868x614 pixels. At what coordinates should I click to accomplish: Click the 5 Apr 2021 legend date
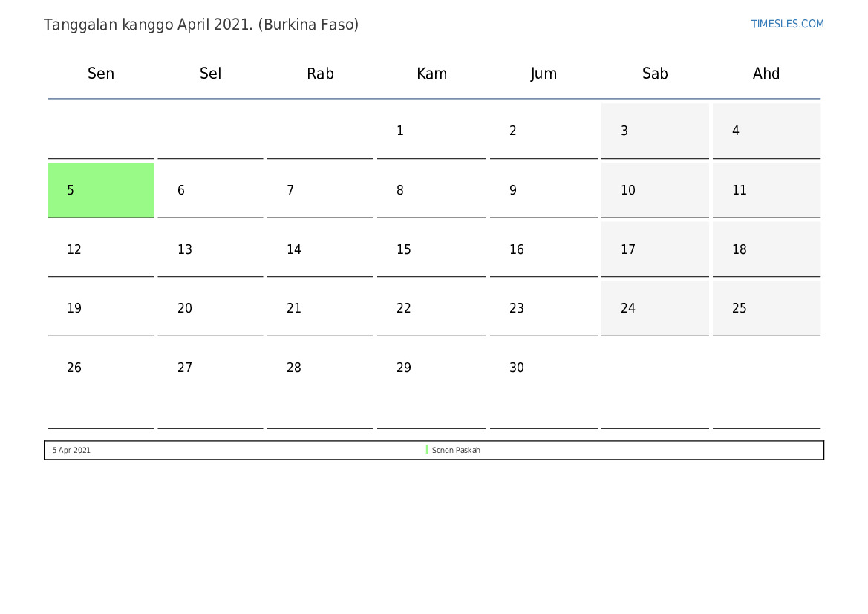coord(71,450)
